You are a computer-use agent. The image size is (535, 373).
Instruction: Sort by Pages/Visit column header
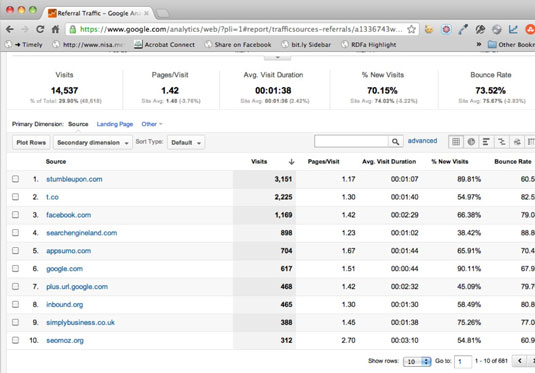tap(323, 162)
